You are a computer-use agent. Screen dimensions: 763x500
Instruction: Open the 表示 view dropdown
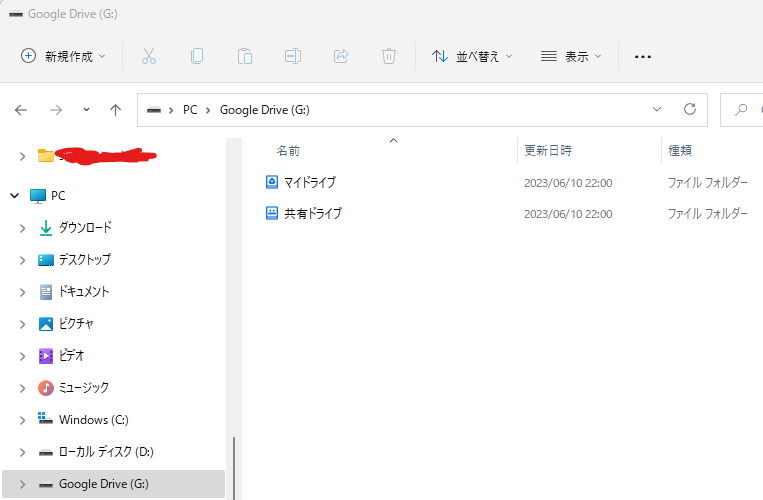tap(571, 56)
